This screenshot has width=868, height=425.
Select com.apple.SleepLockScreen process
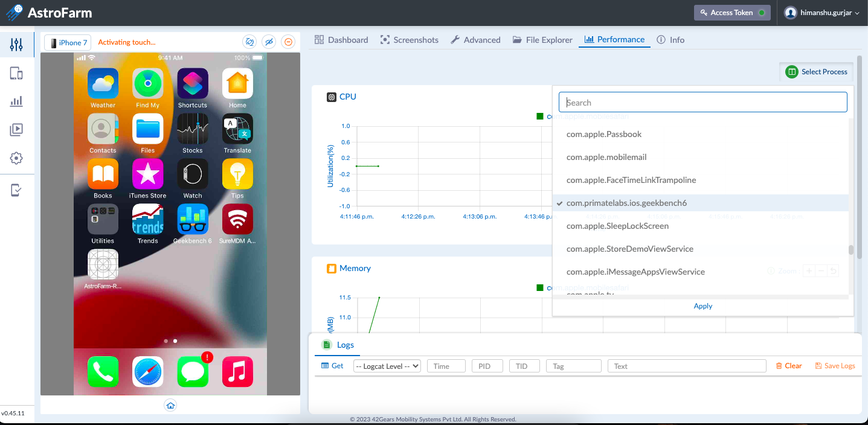pyautogui.click(x=701, y=226)
